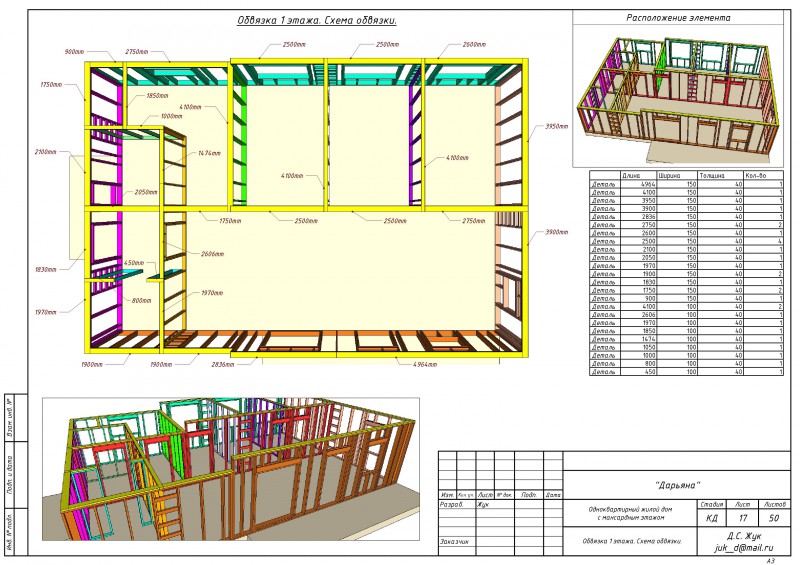Click the '900mm' dimension label

pos(74,52)
